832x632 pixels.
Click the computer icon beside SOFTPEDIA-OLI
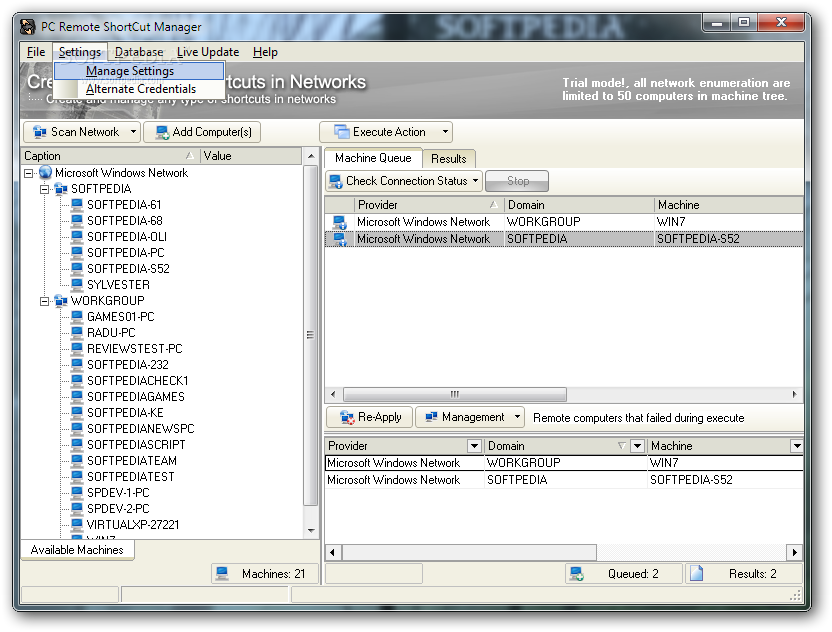[x=77, y=236]
